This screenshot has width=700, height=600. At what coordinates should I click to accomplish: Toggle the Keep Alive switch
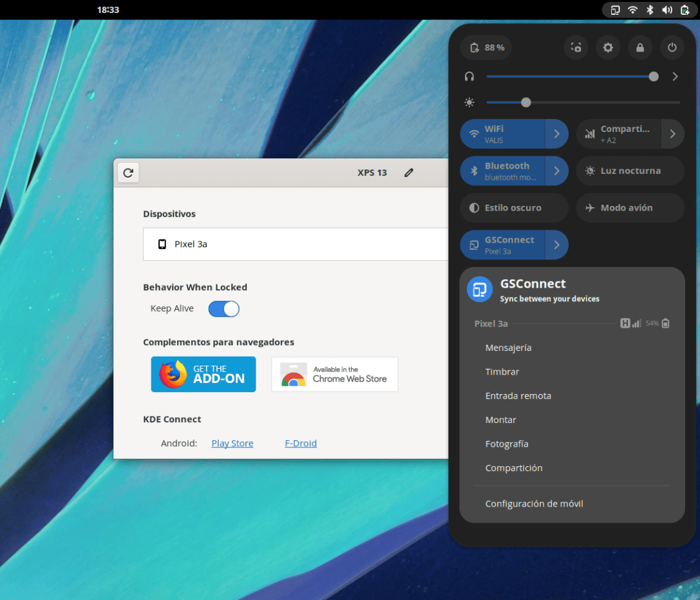click(223, 309)
